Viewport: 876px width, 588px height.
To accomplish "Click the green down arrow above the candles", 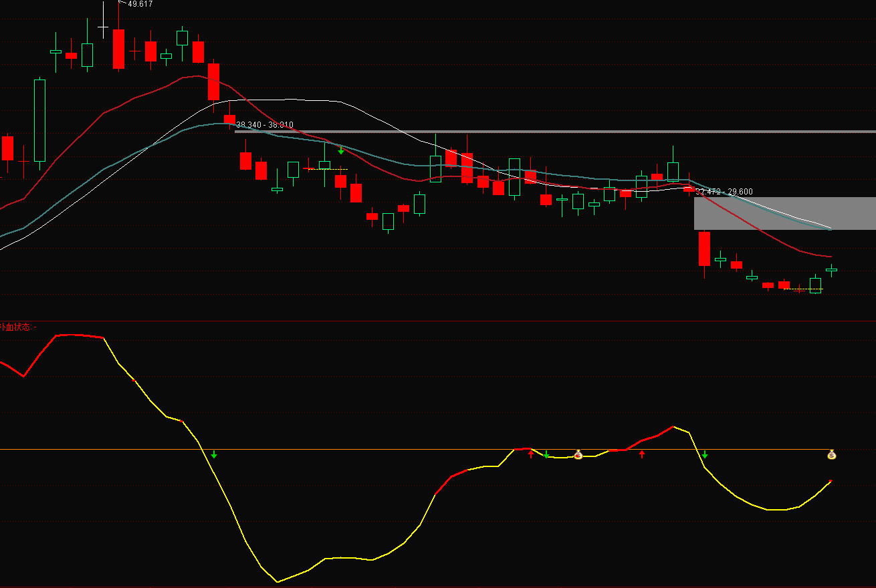I will click(341, 150).
